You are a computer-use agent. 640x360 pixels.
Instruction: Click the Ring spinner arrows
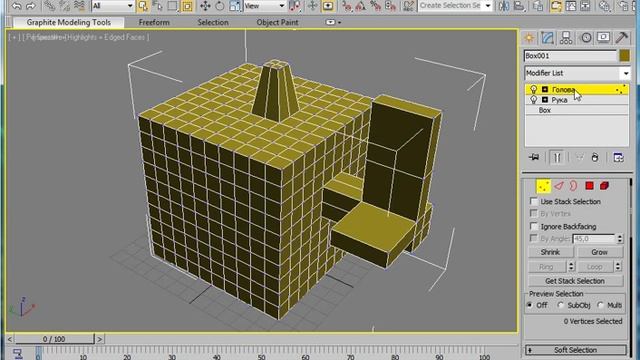(x=571, y=267)
